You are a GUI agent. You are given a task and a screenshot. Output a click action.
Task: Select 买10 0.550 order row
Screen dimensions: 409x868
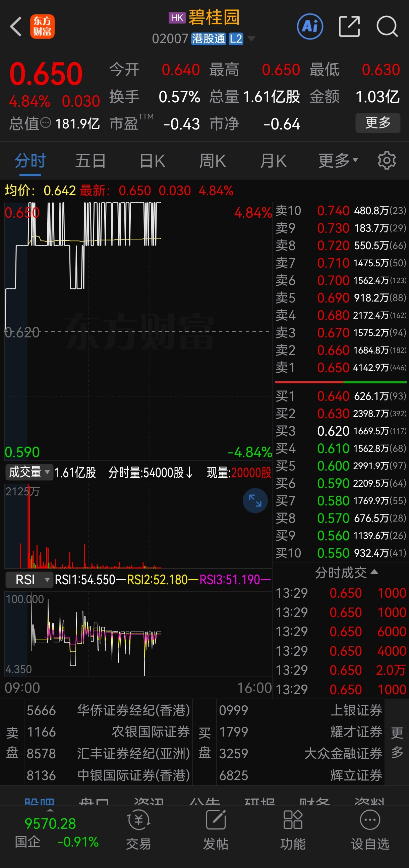tap(341, 553)
